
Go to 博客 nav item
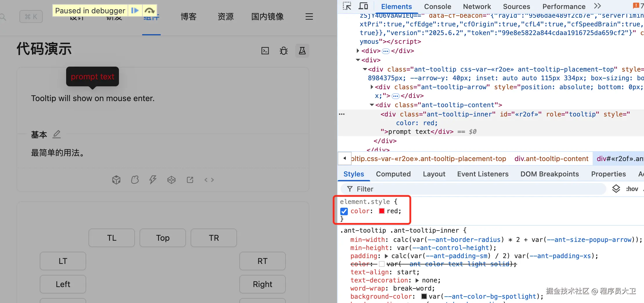(189, 17)
